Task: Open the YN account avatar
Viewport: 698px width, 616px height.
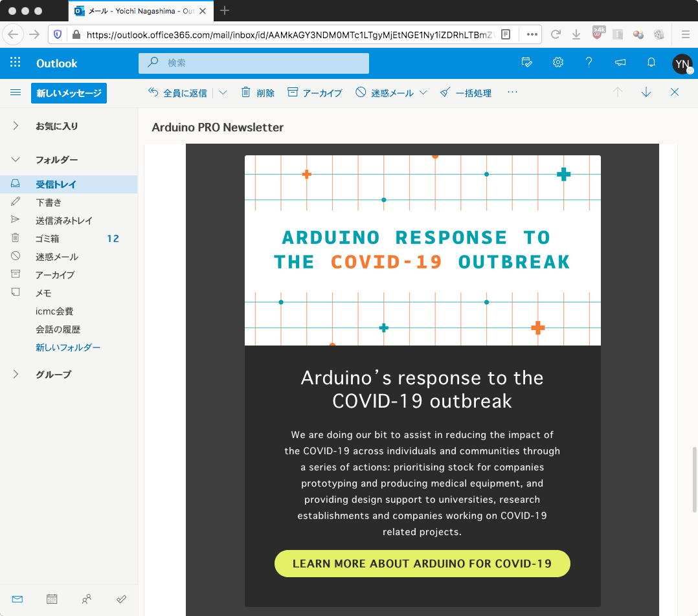Action: (682, 64)
